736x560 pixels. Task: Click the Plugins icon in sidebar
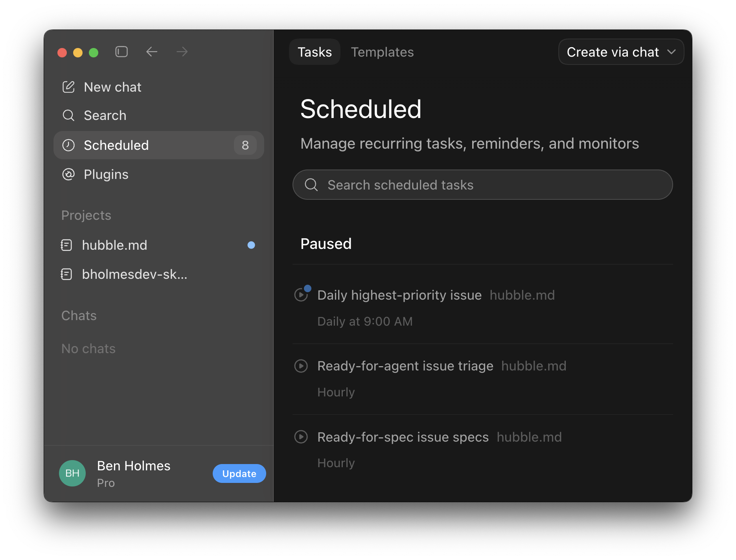[68, 174]
